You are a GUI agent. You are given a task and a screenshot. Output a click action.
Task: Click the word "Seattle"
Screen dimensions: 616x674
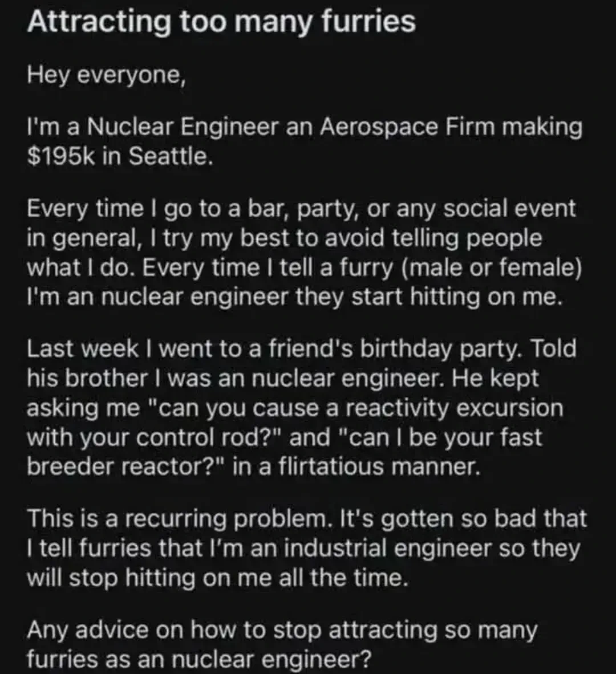[171, 156]
